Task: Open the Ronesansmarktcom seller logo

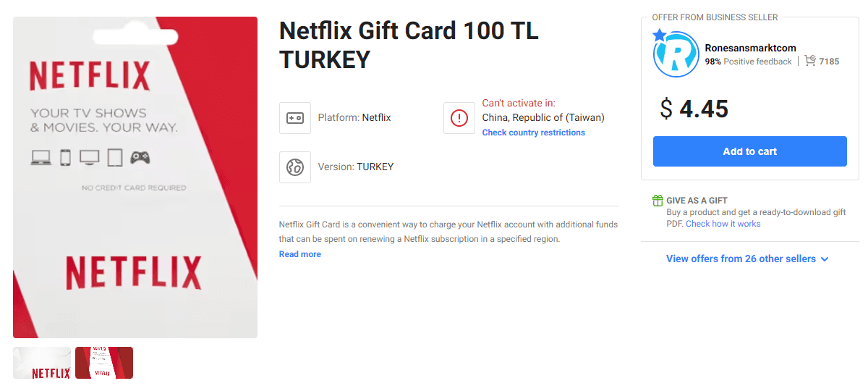Action: [x=676, y=54]
